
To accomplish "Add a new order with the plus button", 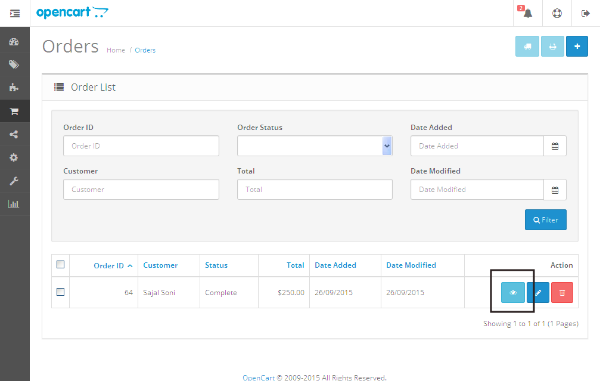I will tap(577, 46).
